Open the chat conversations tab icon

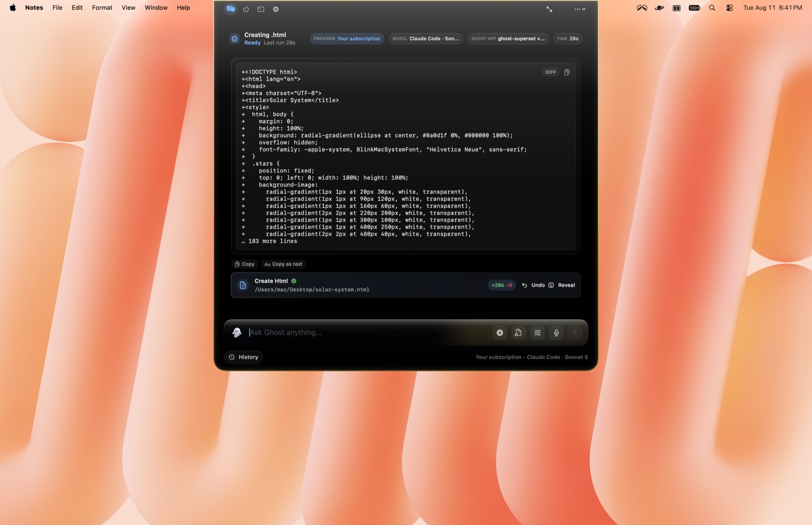tap(231, 9)
